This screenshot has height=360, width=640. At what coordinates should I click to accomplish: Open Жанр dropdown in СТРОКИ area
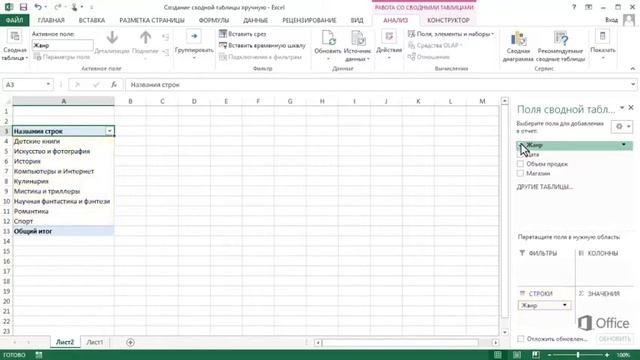(565, 305)
